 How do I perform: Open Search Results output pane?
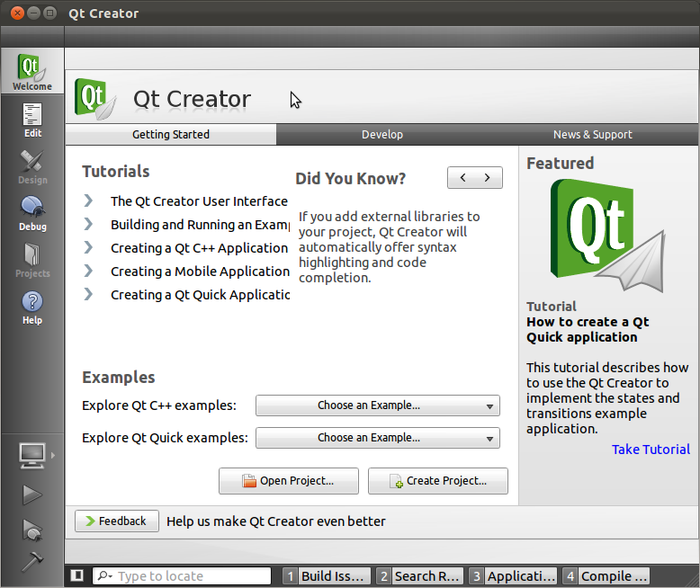[419, 576]
